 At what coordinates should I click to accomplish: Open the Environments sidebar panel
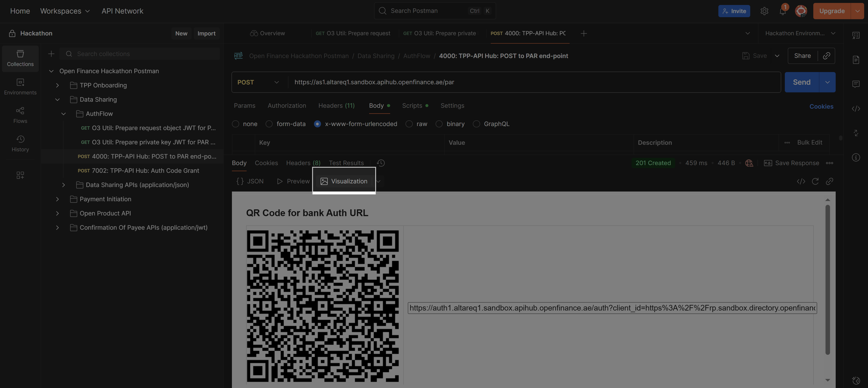(x=20, y=86)
